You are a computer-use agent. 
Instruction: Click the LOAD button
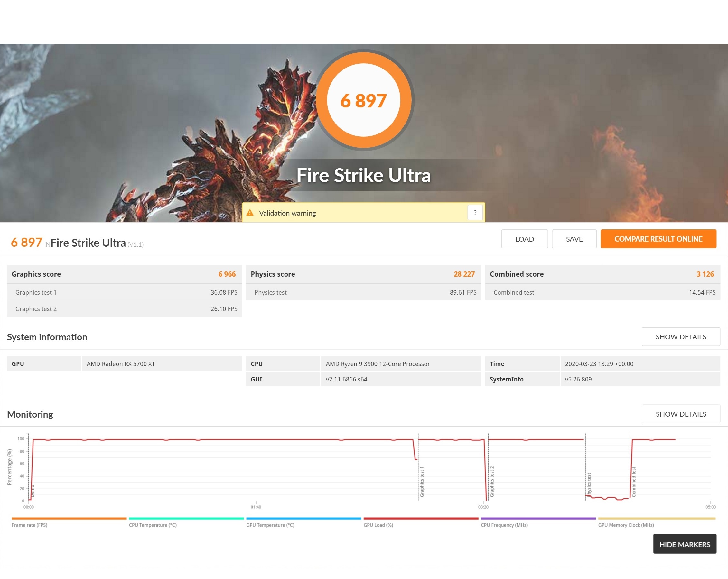(x=524, y=239)
